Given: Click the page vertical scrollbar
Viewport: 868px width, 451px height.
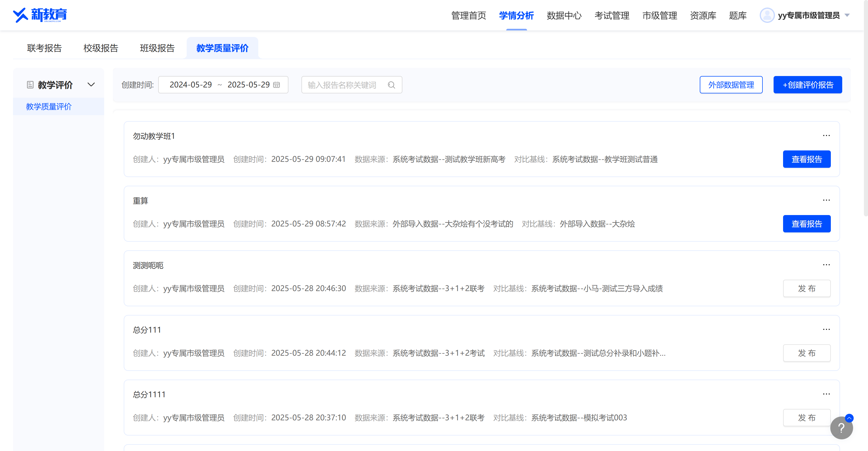Looking at the screenshot, I should (866, 108).
